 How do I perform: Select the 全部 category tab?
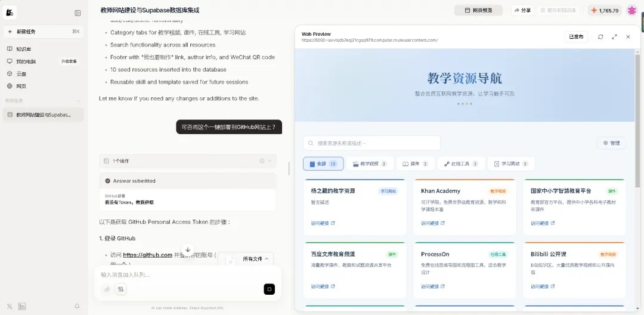click(x=323, y=163)
